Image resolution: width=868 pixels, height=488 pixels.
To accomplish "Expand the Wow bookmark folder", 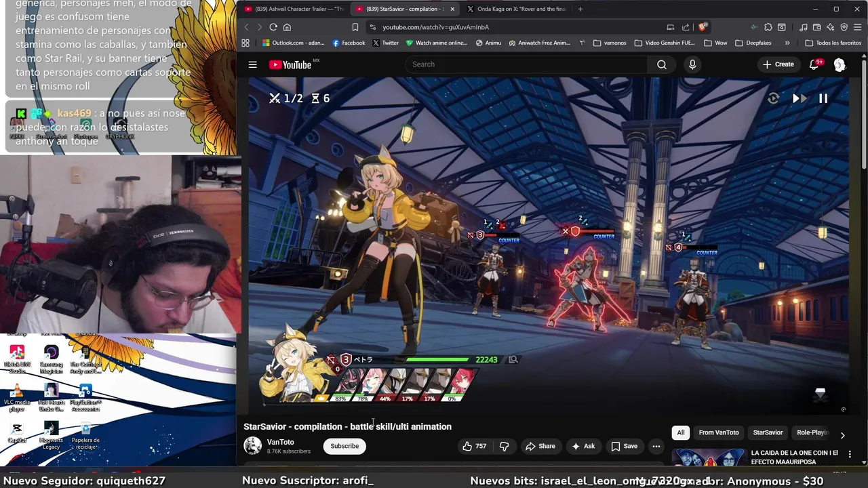I will (x=715, y=43).
